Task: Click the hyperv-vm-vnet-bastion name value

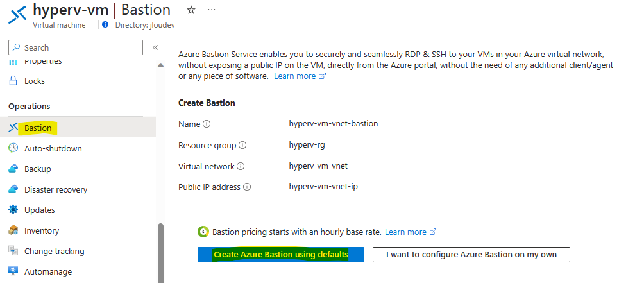Action: click(x=334, y=123)
